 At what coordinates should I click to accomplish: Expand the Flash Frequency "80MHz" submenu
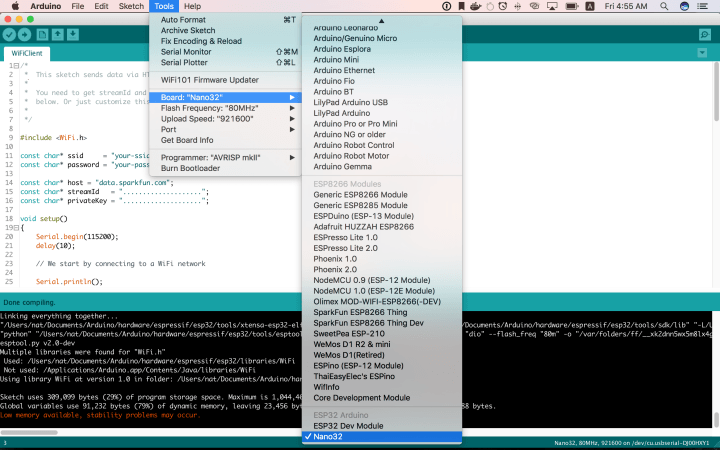point(225,108)
